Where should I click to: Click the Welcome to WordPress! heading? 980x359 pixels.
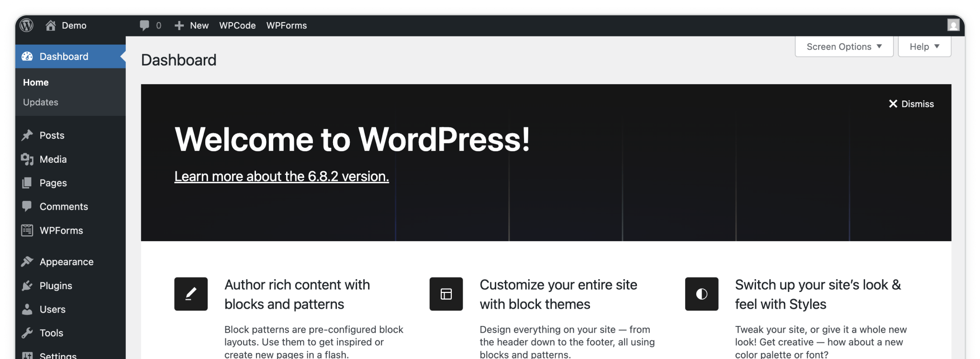(352, 139)
